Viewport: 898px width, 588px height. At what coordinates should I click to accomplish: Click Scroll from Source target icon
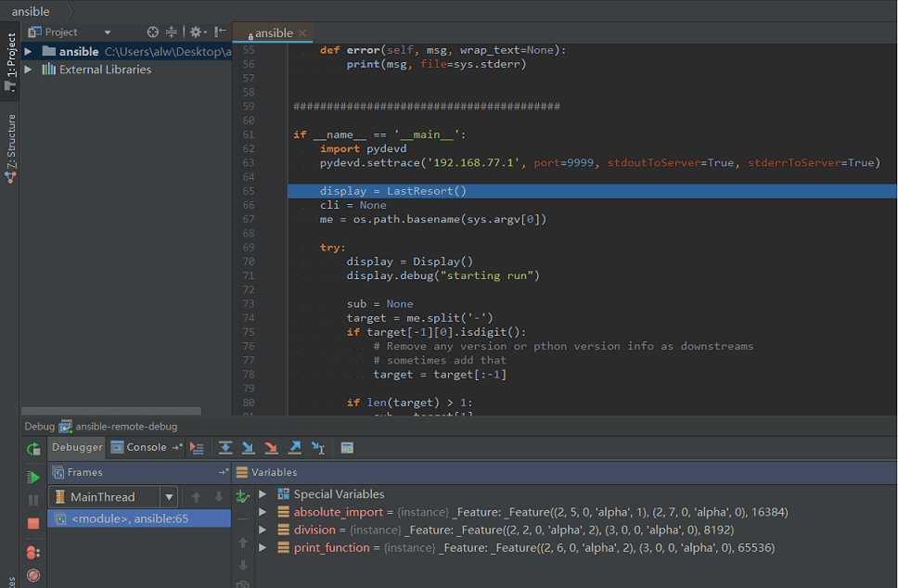click(x=153, y=32)
